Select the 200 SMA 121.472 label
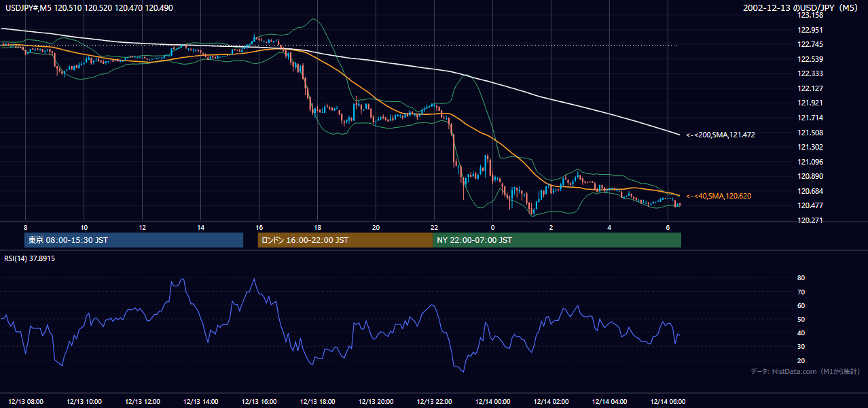868x408 pixels. pos(721,135)
